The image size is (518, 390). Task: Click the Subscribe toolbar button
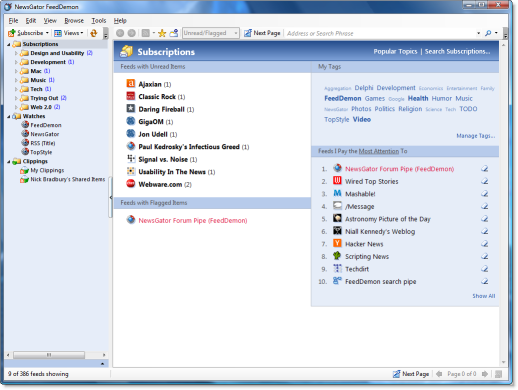[x=26, y=33]
